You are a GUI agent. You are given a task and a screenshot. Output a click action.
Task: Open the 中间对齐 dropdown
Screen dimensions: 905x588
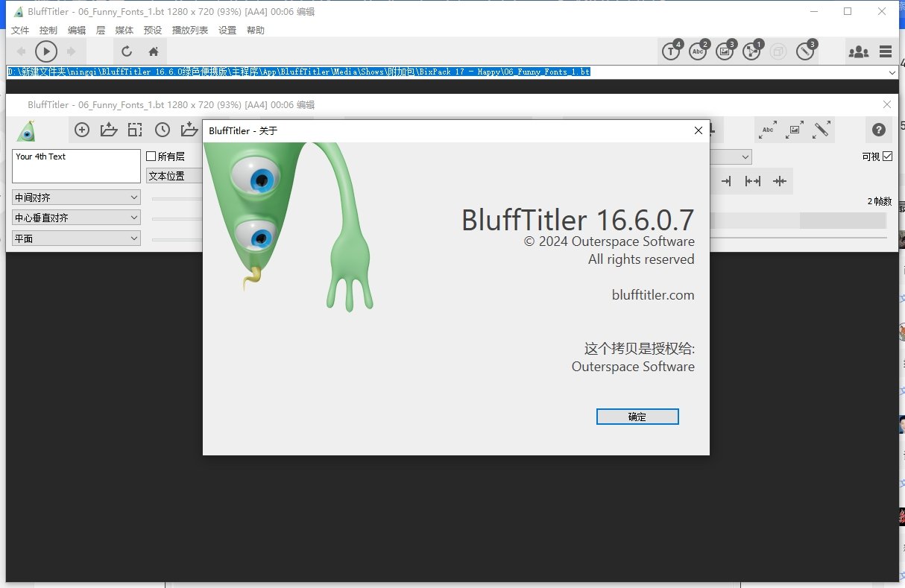(76, 198)
